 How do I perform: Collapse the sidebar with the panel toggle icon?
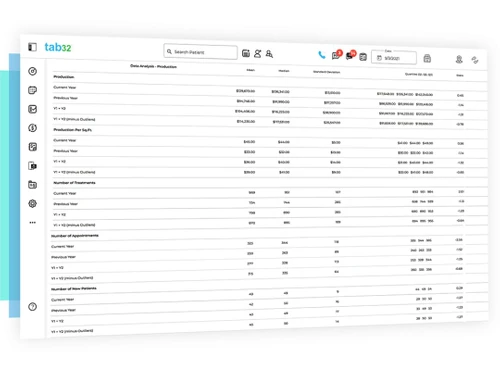point(32,47)
